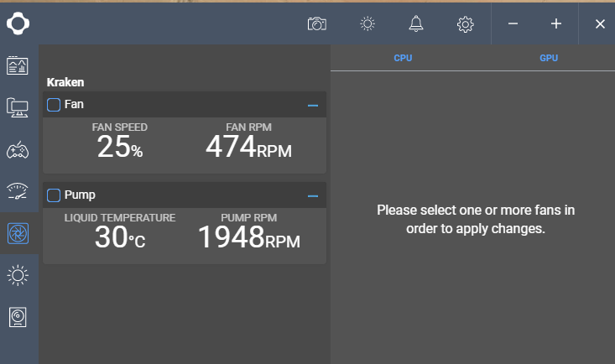Open the monitoring dashboard sidebar icon
This screenshot has height=364, width=615.
(18, 66)
